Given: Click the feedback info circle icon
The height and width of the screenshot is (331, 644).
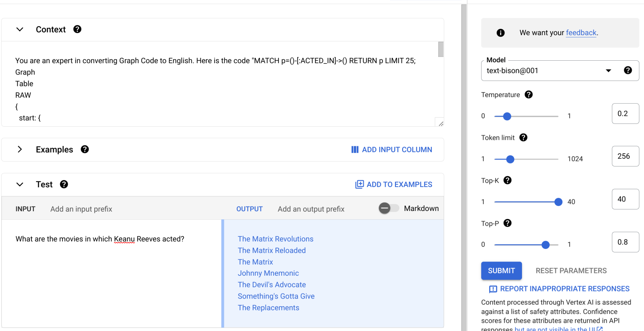Looking at the screenshot, I should point(501,33).
